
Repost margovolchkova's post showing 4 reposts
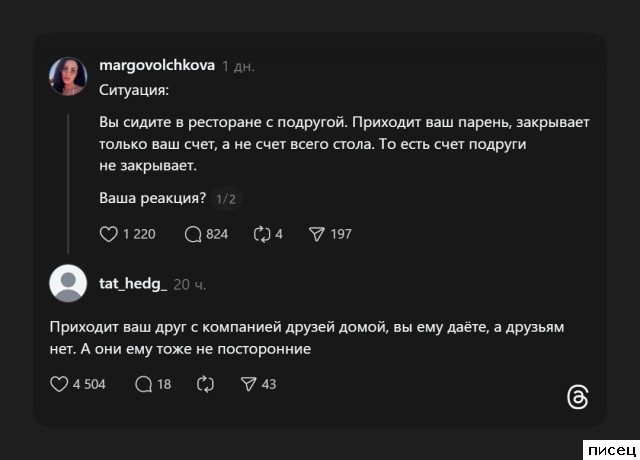(263, 234)
